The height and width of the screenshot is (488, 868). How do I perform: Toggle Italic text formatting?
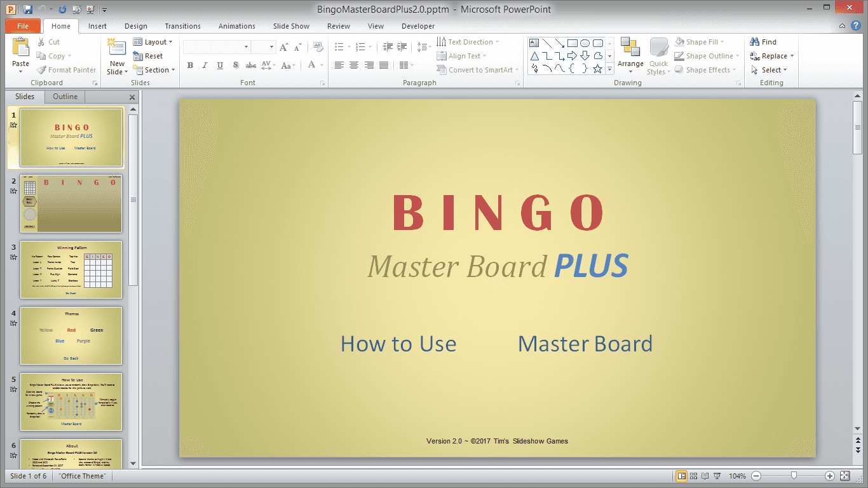pyautogui.click(x=205, y=65)
